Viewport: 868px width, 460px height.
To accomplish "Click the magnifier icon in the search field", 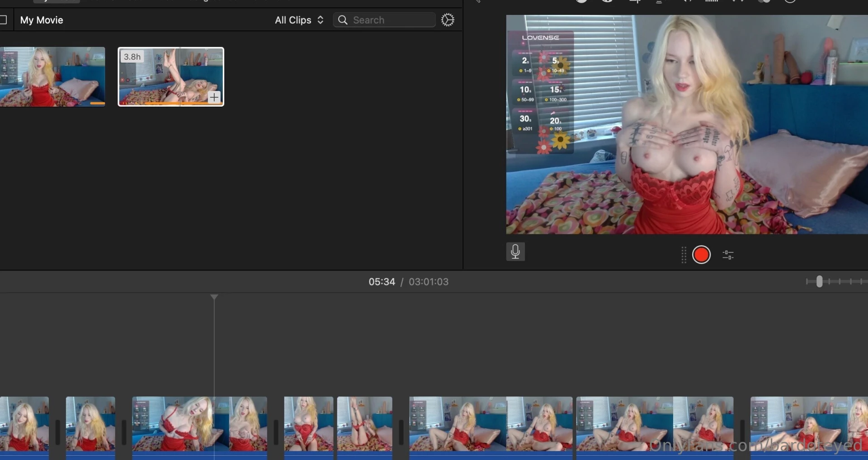I will [x=344, y=20].
